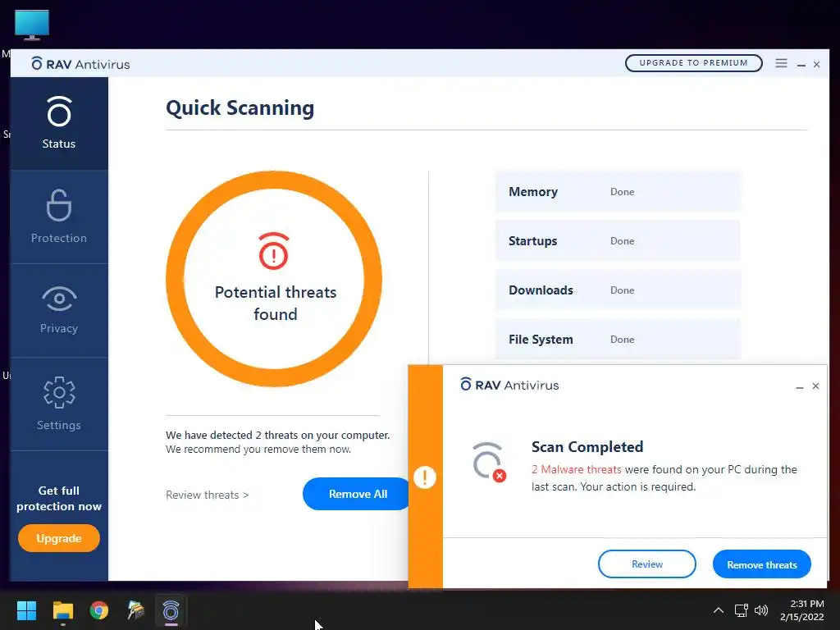Viewport: 840px width, 630px height.
Task: Launch Google Chrome from taskbar
Action: [x=99, y=610]
